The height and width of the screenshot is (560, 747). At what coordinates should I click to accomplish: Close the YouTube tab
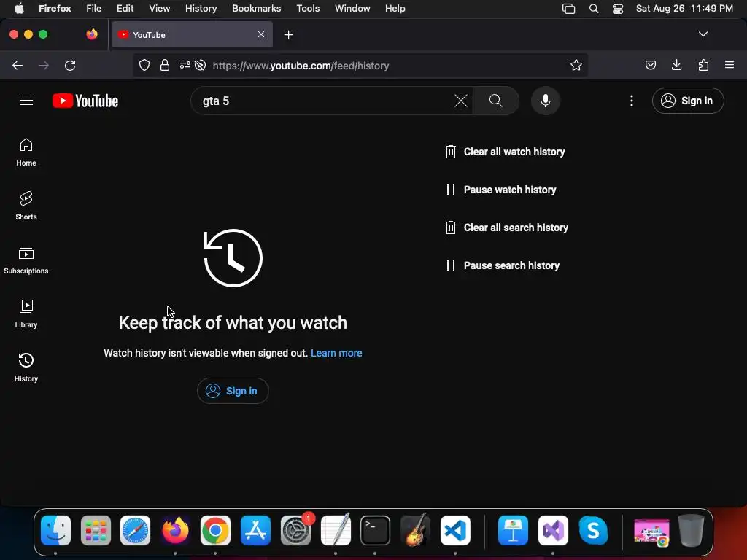pyautogui.click(x=261, y=34)
